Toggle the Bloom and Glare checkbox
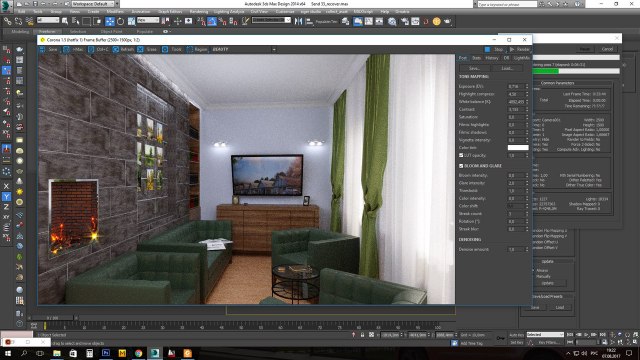 [x=461, y=166]
